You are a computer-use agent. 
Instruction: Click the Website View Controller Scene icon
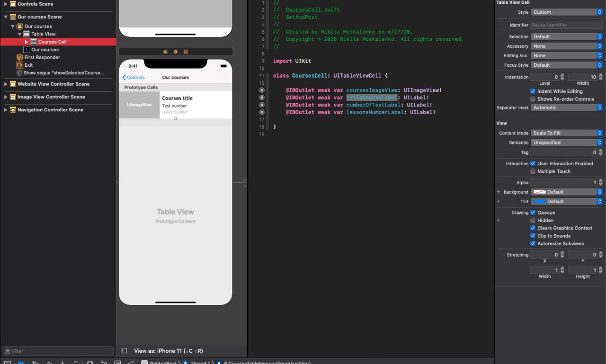tap(13, 84)
